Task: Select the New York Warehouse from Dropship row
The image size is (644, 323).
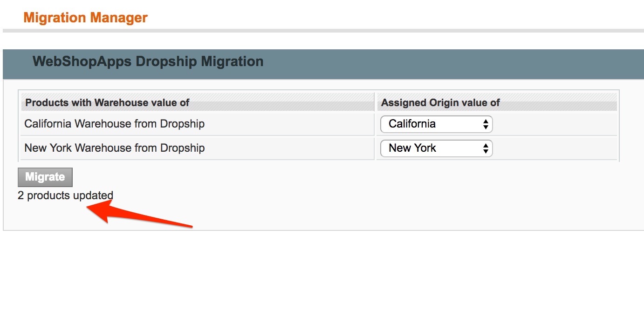Action: point(114,148)
